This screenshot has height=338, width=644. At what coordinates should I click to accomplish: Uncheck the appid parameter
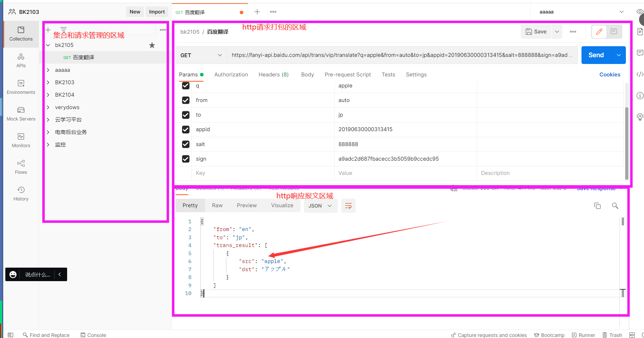pos(185,129)
